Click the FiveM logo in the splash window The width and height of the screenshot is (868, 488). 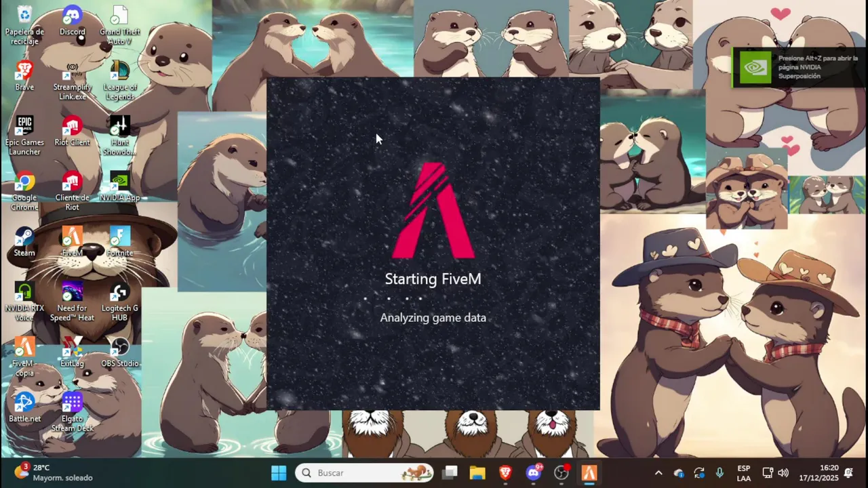pyautogui.click(x=433, y=211)
